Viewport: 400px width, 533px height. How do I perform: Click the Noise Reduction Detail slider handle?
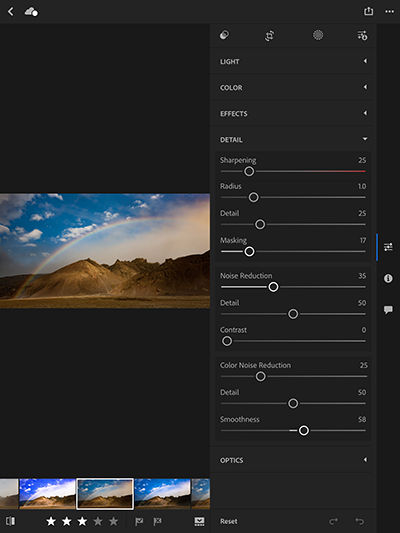click(293, 314)
